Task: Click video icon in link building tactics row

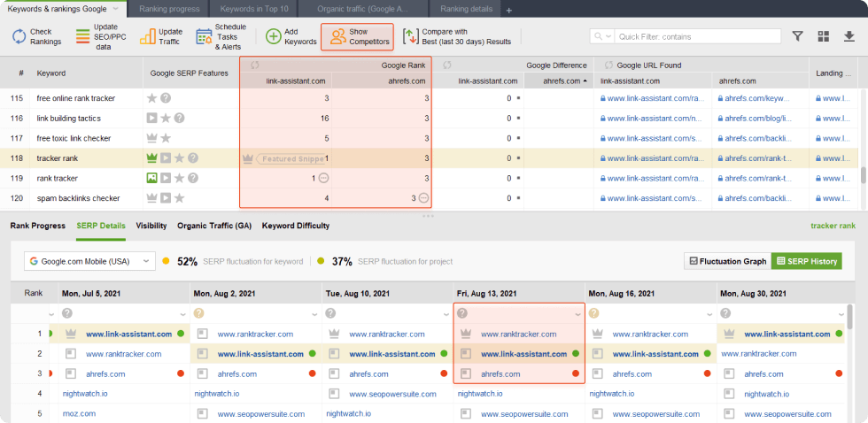Action: [151, 119]
